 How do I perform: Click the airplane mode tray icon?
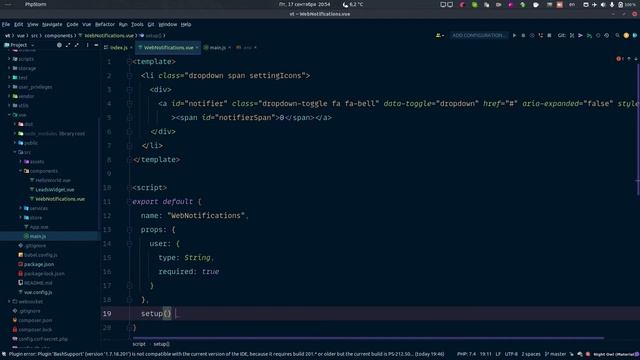[594, 4]
